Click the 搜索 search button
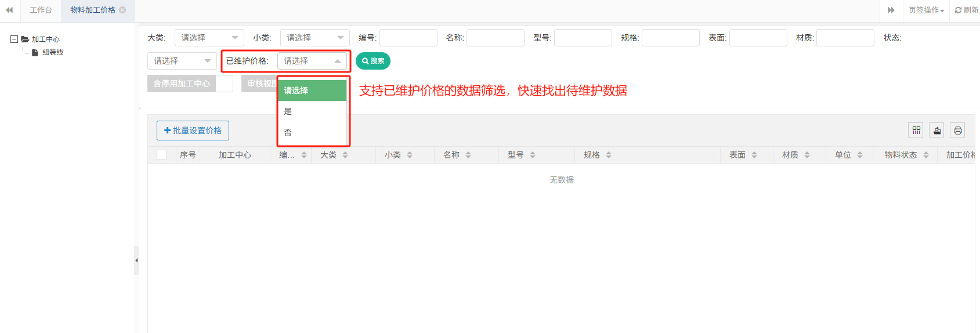The height and width of the screenshot is (333, 980). click(x=373, y=61)
